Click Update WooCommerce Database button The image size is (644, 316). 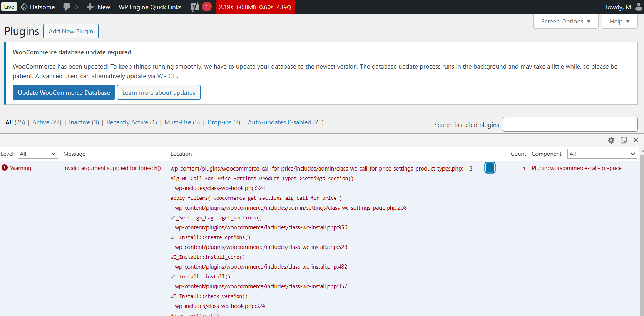[64, 92]
